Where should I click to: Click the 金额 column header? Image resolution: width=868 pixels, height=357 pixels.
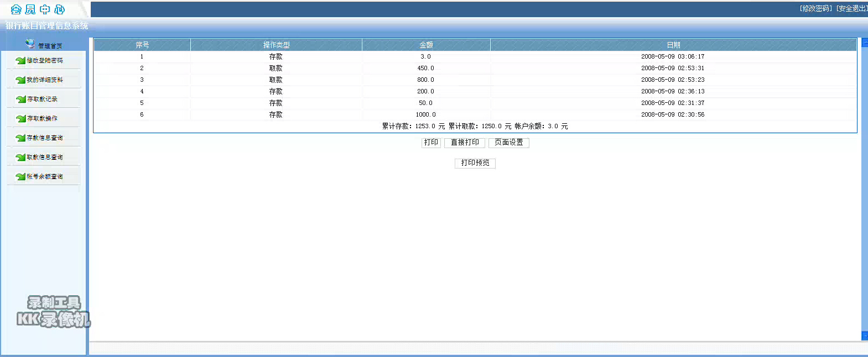point(426,45)
